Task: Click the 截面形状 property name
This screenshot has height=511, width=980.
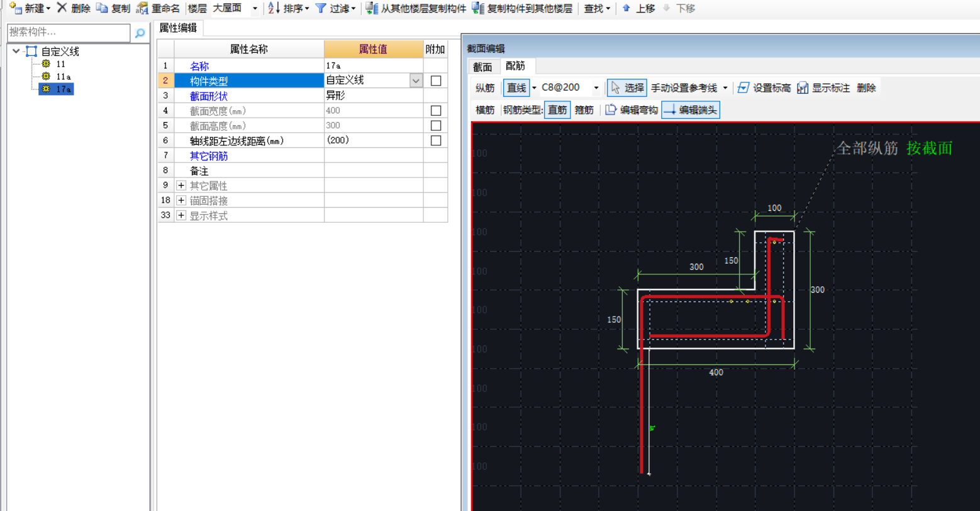Action: pos(208,96)
